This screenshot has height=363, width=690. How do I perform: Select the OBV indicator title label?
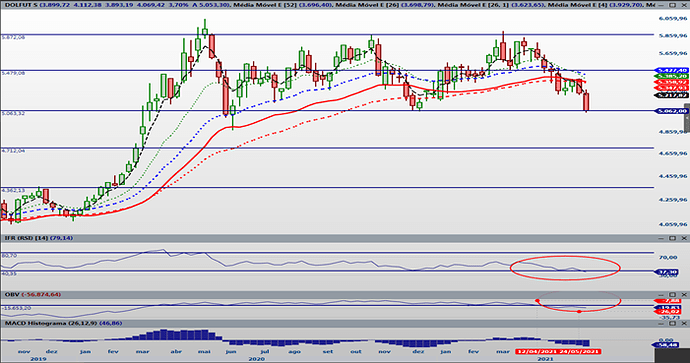coord(11,294)
